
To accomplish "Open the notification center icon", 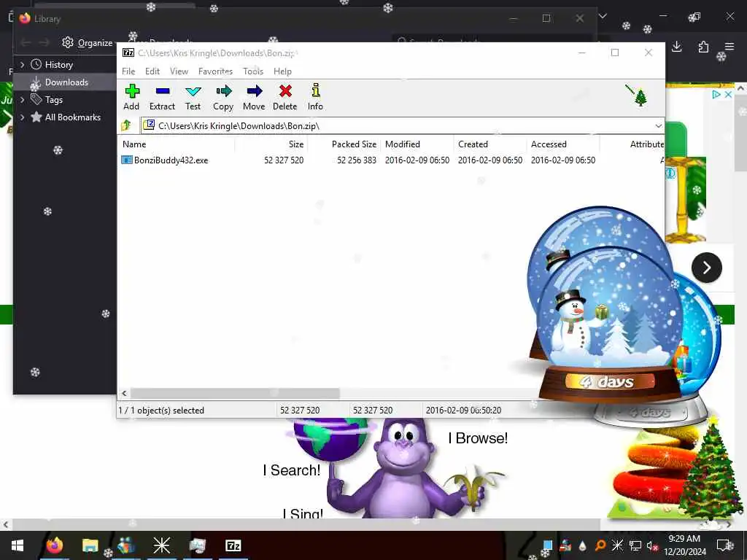I will coord(724,545).
